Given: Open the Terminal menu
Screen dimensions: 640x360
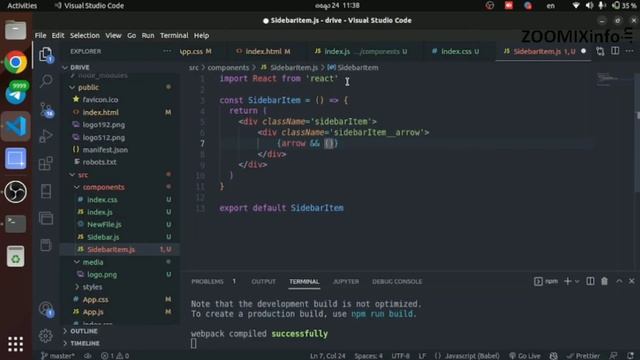Looking at the screenshot, I should tap(174, 36).
